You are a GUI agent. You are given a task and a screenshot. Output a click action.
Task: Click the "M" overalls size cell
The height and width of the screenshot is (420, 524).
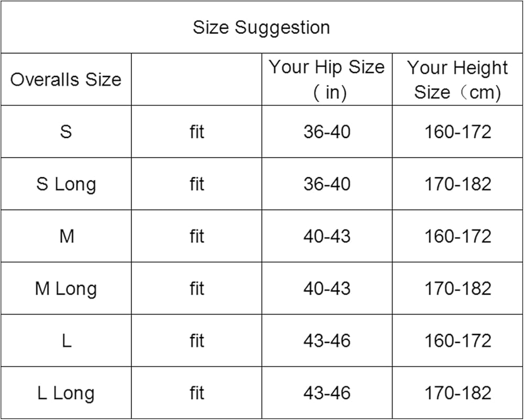pos(66,236)
